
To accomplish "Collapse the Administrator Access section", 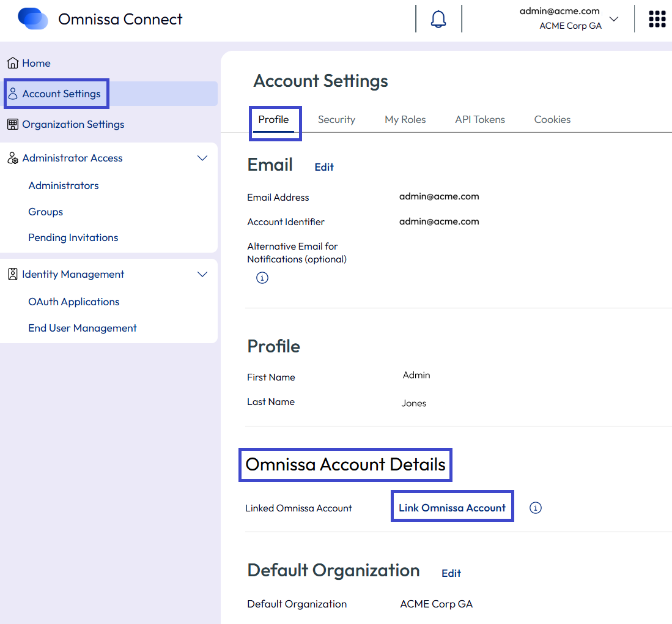I will click(x=202, y=158).
